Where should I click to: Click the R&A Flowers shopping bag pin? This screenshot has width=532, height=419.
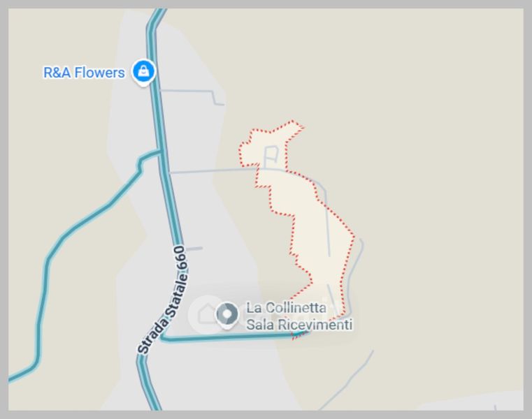(144, 72)
